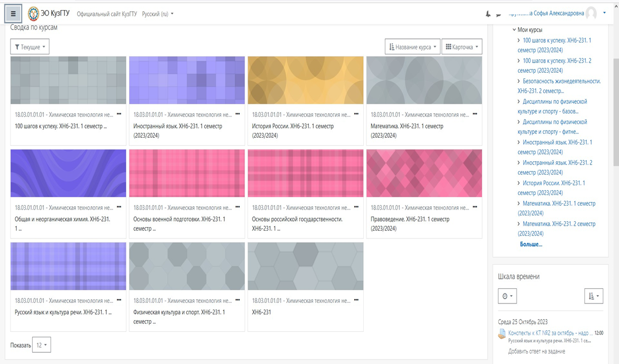Click the hexagon-patterned ХН6-231 thumbnail
The width and height of the screenshot is (619, 364).
tap(305, 266)
